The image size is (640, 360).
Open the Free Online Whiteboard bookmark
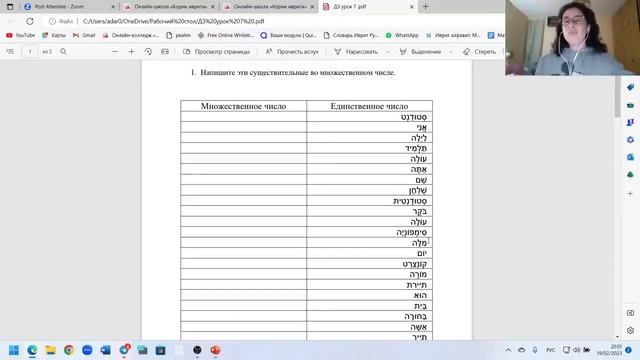[226, 36]
